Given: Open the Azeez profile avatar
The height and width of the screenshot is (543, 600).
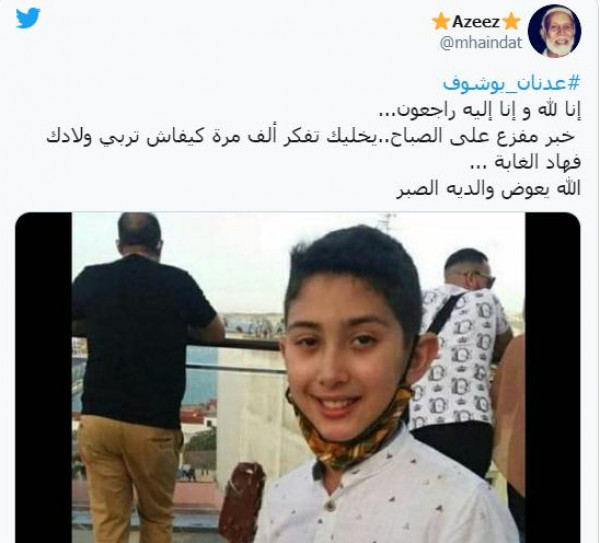Looking at the screenshot, I should [x=554, y=31].
